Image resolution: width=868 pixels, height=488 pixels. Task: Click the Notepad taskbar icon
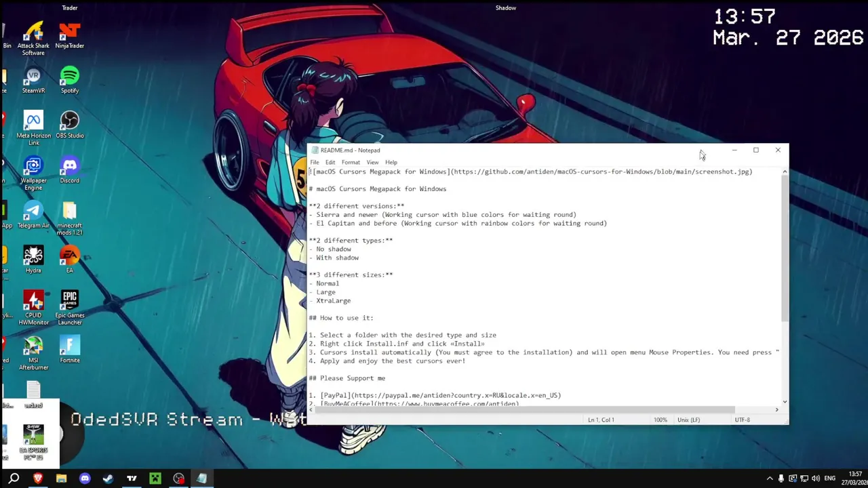pyautogui.click(x=202, y=479)
